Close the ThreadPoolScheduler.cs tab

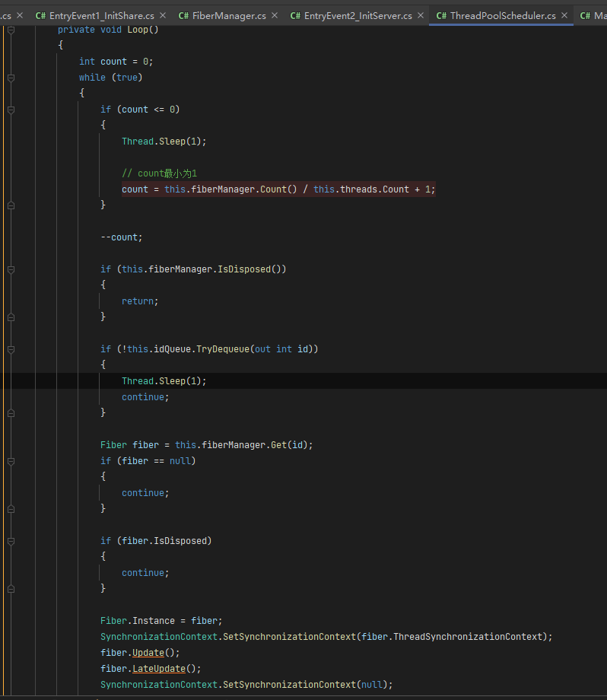[564, 16]
